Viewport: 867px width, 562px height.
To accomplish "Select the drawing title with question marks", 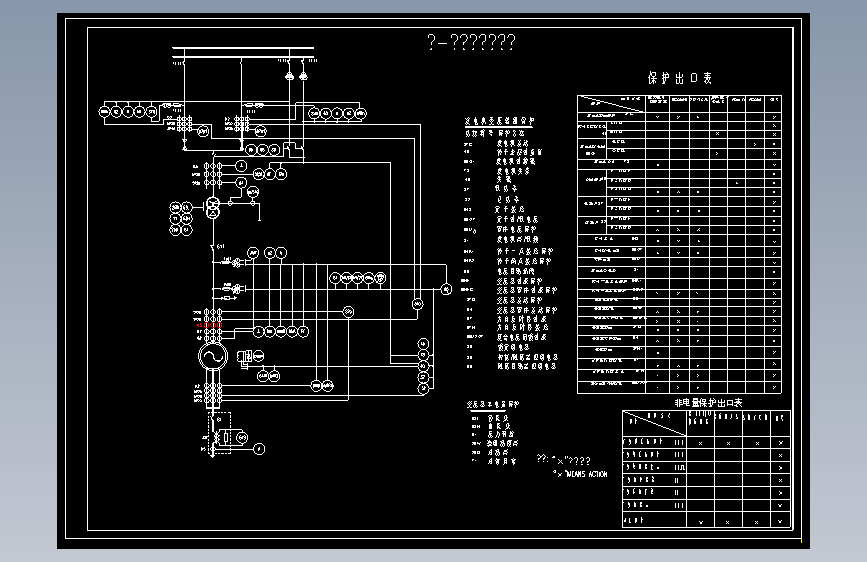I will click(472, 42).
